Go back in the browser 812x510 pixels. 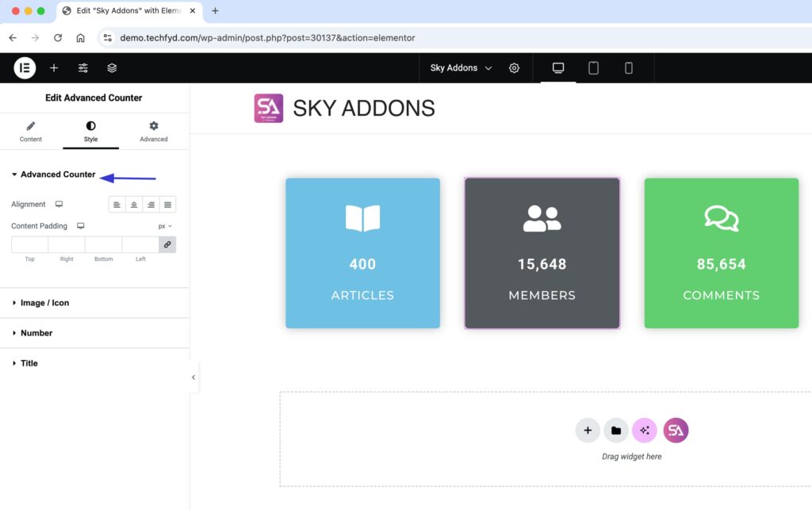pyautogui.click(x=13, y=38)
